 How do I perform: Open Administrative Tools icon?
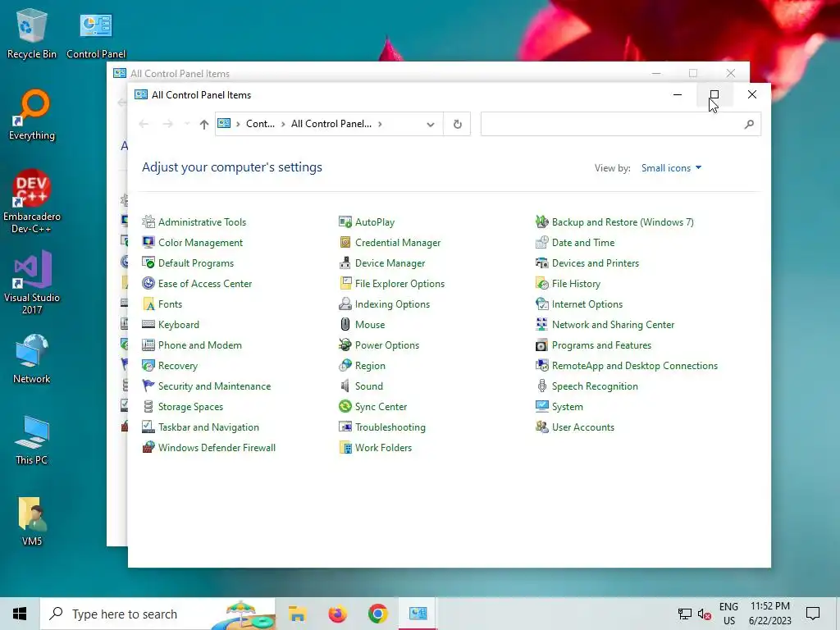[148, 221]
